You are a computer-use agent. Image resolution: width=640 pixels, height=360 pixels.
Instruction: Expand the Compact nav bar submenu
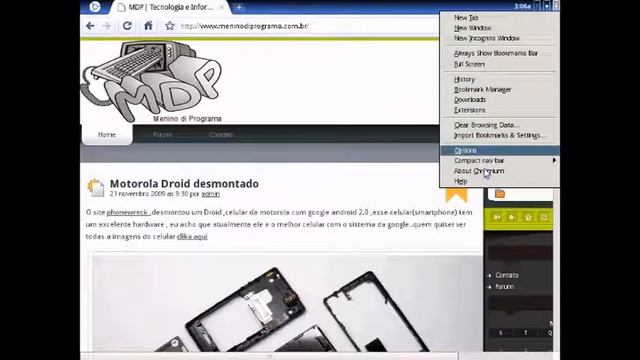(500, 160)
